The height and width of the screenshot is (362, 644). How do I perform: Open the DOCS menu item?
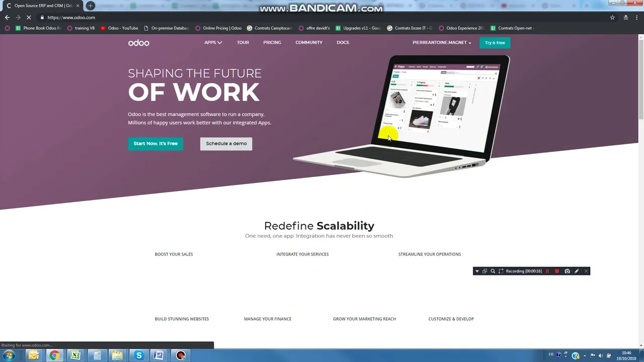(343, 42)
